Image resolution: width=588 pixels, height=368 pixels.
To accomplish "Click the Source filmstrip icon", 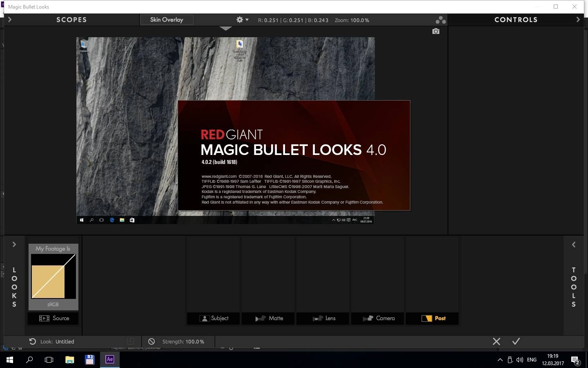I will (44, 318).
